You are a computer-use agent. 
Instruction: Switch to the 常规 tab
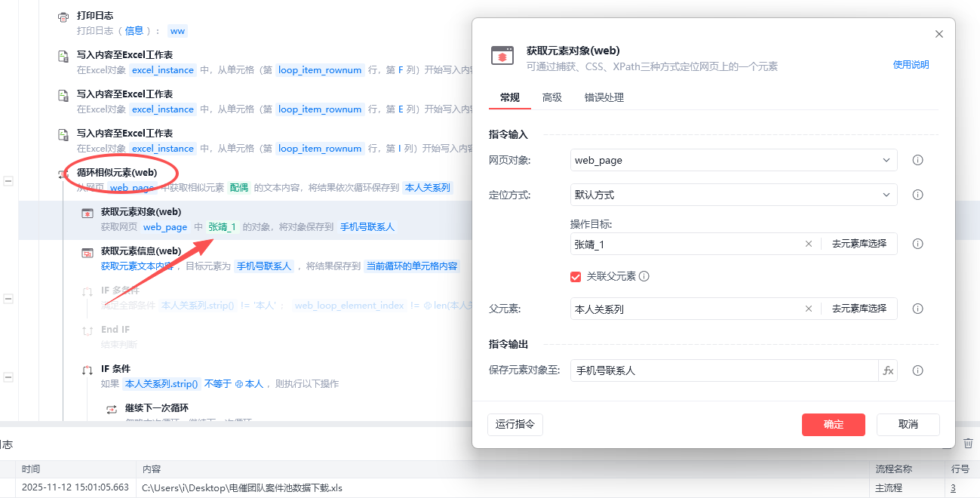tap(510, 97)
